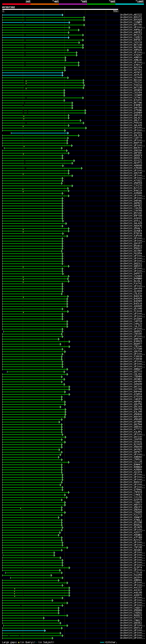
Task: Select label UniRef100_Q8LPJ7
Action: (131, 120)
